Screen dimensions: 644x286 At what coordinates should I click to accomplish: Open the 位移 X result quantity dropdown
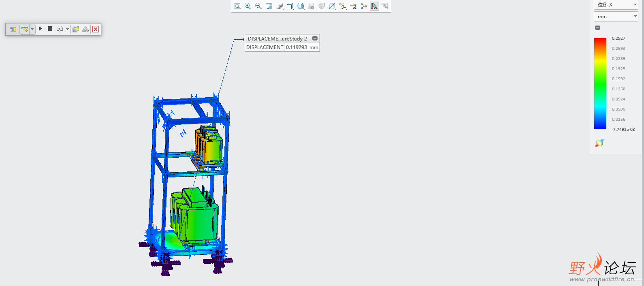(616, 4)
